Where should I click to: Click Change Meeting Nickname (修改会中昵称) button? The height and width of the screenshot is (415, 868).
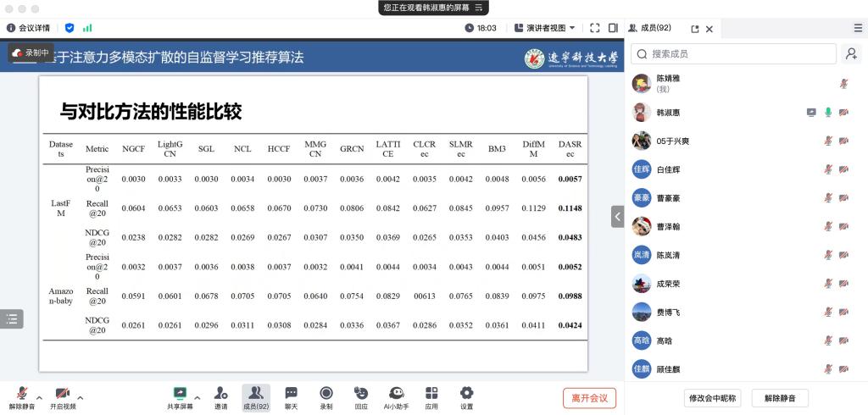(713, 398)
